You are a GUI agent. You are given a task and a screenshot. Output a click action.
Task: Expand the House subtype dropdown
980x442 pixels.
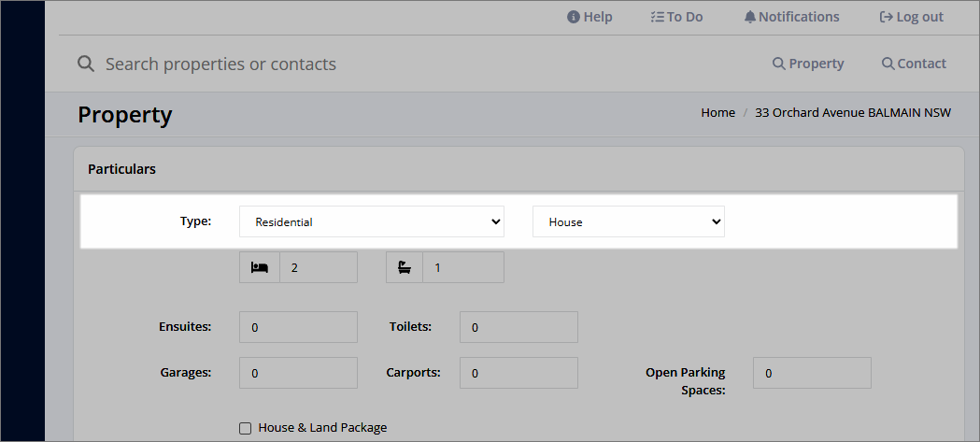(x=628, y=222)
